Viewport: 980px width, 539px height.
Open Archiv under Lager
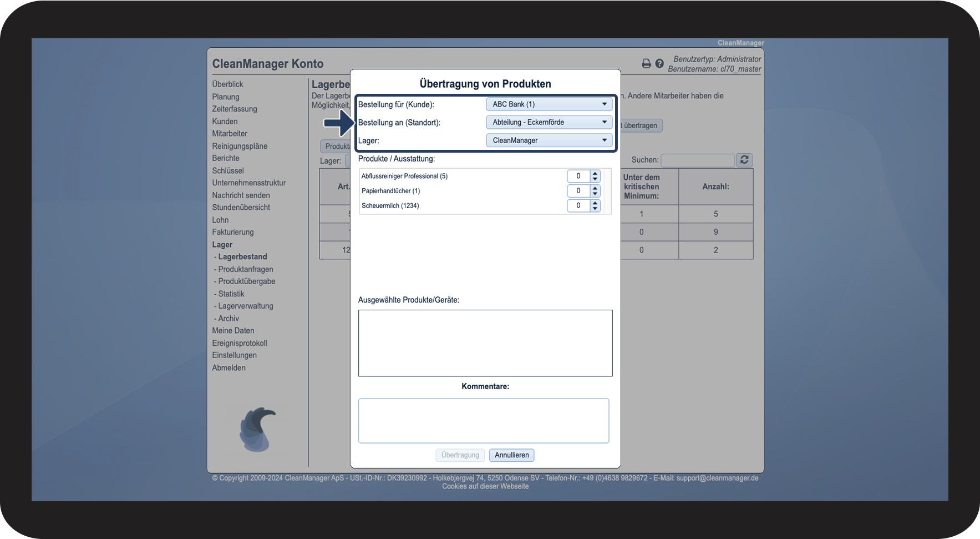(229, 319)
